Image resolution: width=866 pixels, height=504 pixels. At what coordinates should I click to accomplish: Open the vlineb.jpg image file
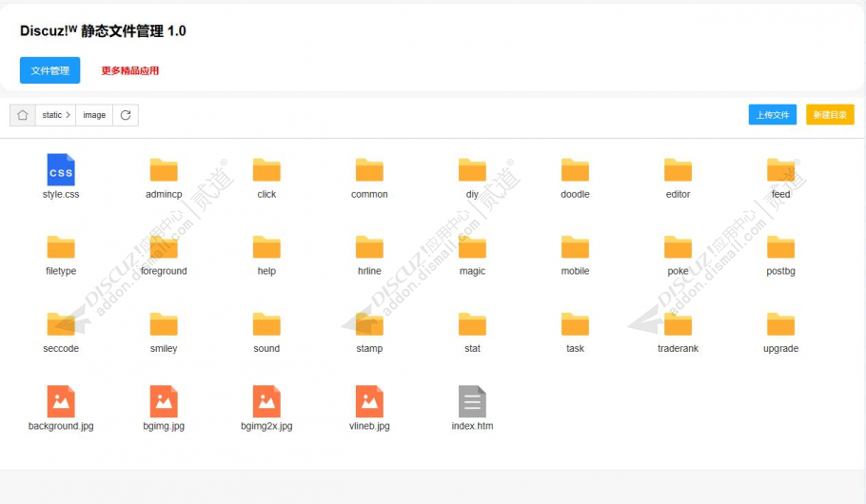[x=369, y=401]
